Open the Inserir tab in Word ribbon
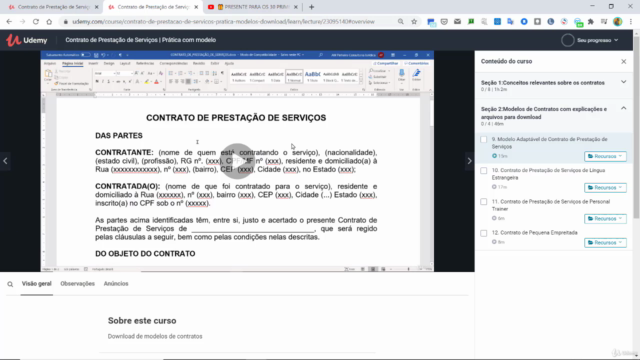The width and height of the screenshot is (640, 360). pyautogui.click(x=93, y=64)
